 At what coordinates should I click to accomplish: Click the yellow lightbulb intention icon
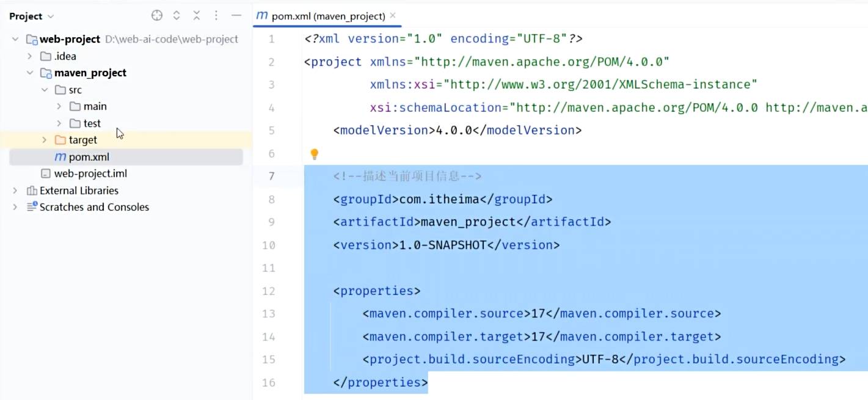314,154
